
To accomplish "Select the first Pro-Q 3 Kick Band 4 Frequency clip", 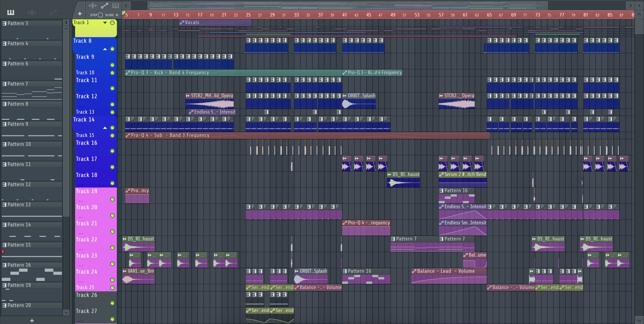I will click(x=233, y=72).
